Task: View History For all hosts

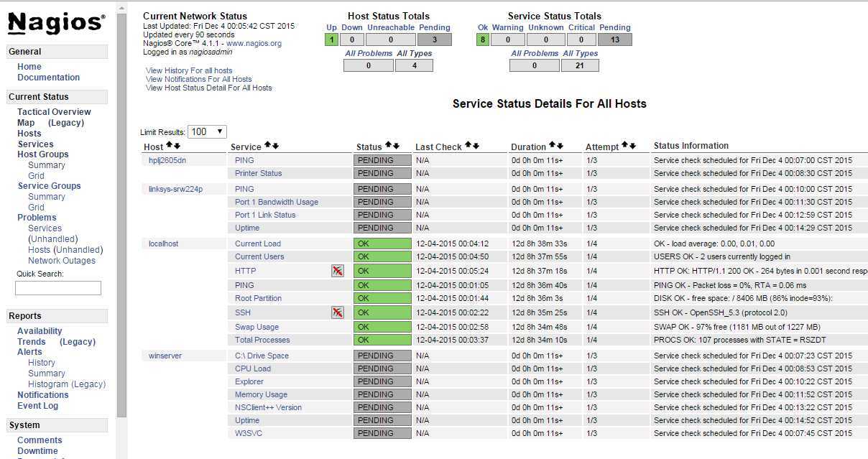Action: coord(189,70)
